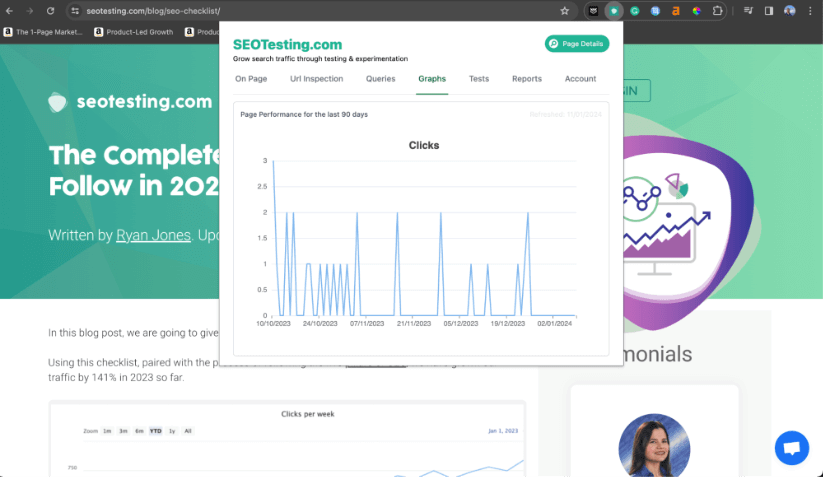Set chart zoom to 6m
823x477 pixels.
[139, 431]
